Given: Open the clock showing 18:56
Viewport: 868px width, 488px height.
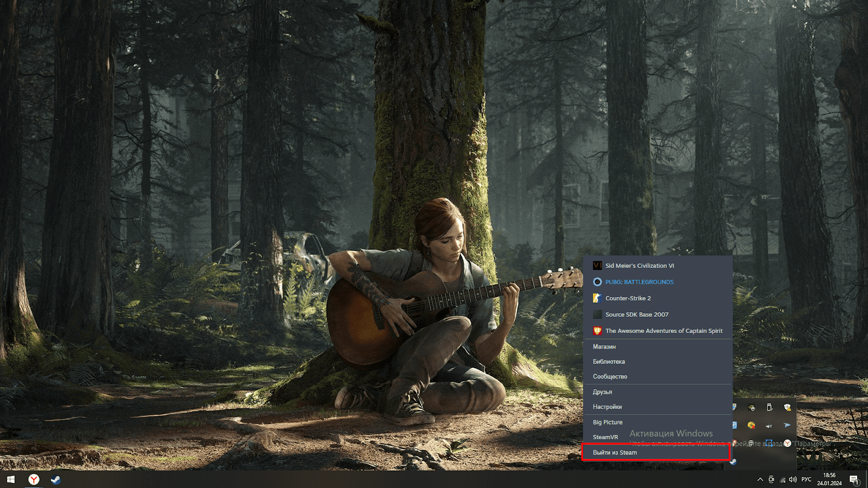Looking at the screenshot, I should pyautogui.click(x=829, y=479).
